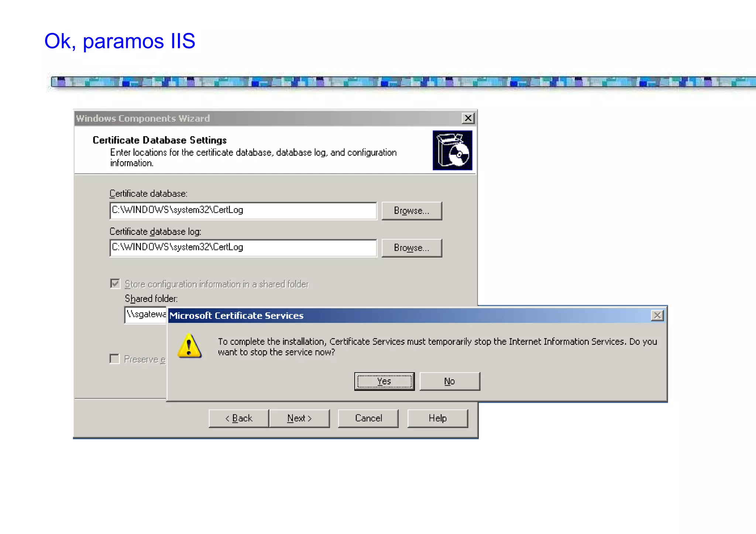Click the Certificate database path field
This screenshot has width=756, height=534.
[243, 210]
